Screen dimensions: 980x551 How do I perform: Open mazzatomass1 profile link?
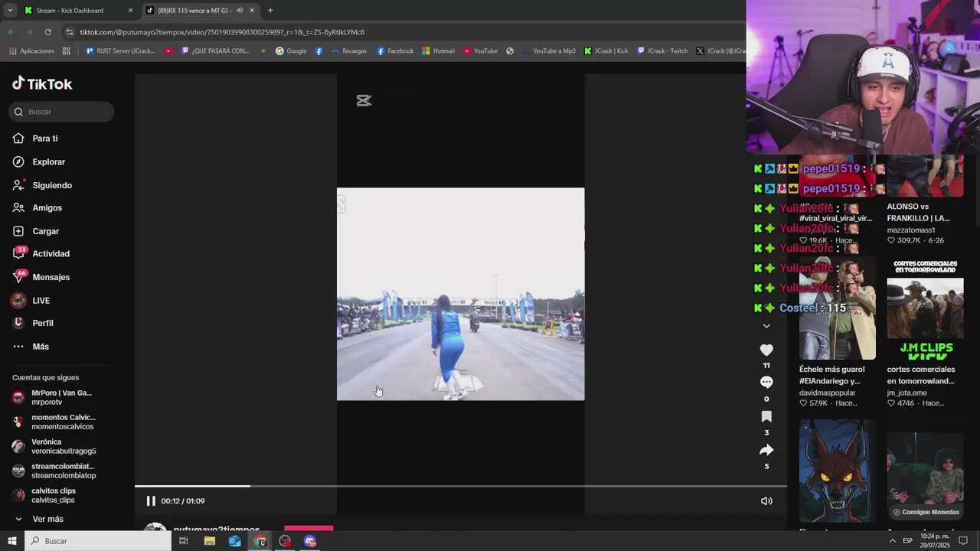(x=911, y=230)
